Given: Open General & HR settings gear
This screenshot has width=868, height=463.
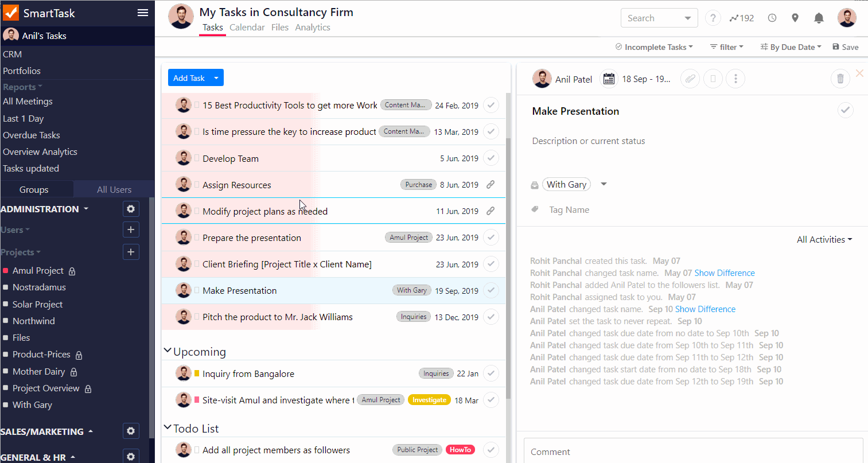Looking at the screenshot, I should (x=131, y=457).
